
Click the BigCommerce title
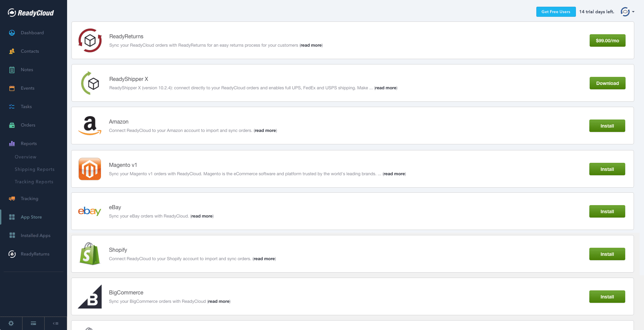point(126,292)
